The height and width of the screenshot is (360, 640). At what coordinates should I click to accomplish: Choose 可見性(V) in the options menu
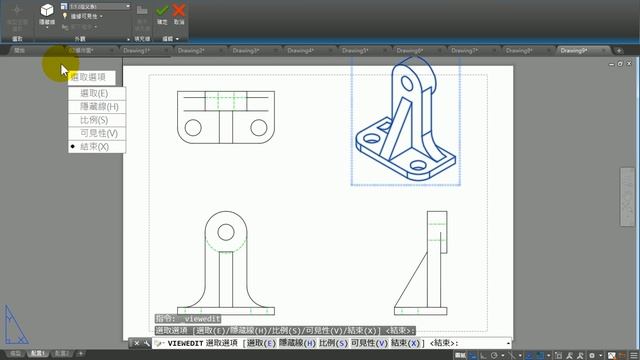tap(97, 133)
